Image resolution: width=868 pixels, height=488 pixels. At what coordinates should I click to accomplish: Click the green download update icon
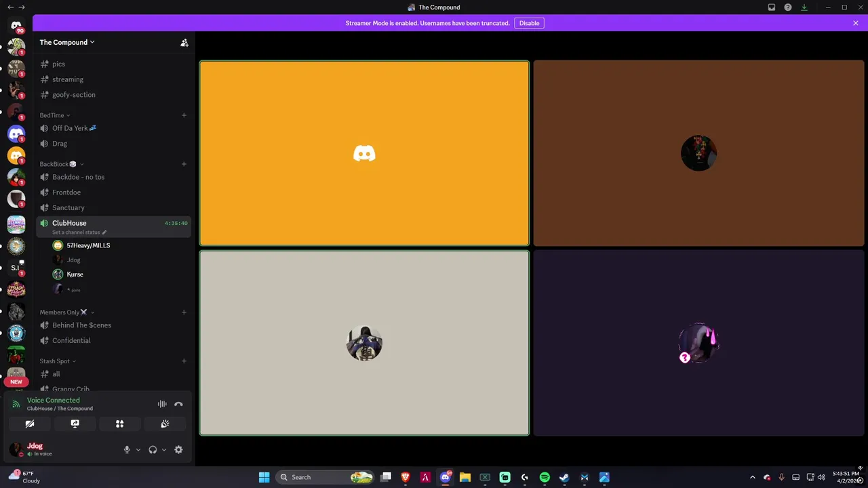pos(804,7)
